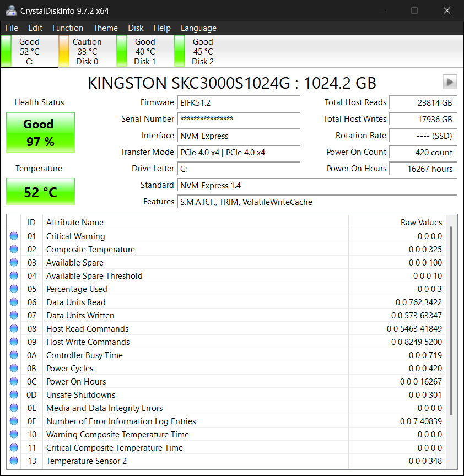Click status orb for Composite Temperature
This screenshot has width=464, height=476.
point(14,249)
